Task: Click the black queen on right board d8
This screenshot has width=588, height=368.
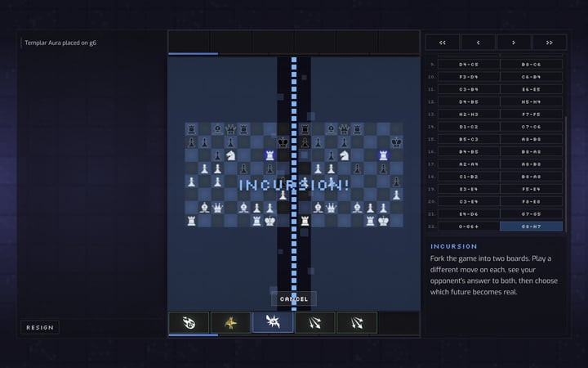Action: pos(344,129)
